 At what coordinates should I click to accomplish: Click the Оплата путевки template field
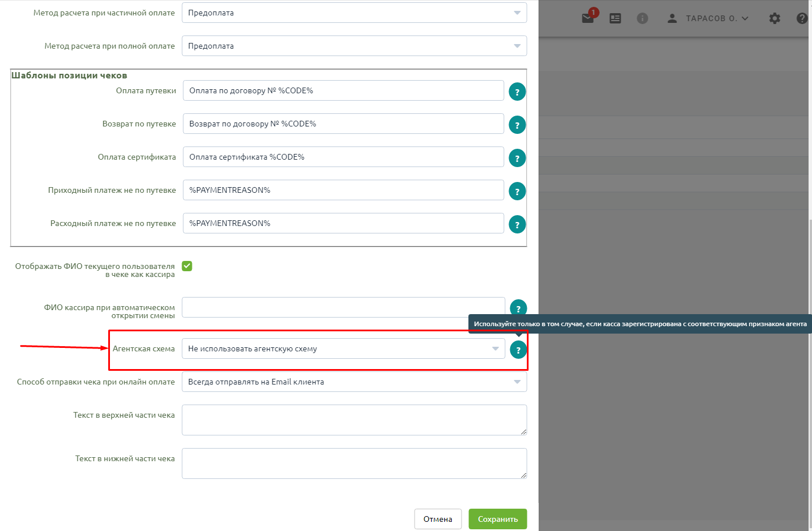(x=344, y=90)
